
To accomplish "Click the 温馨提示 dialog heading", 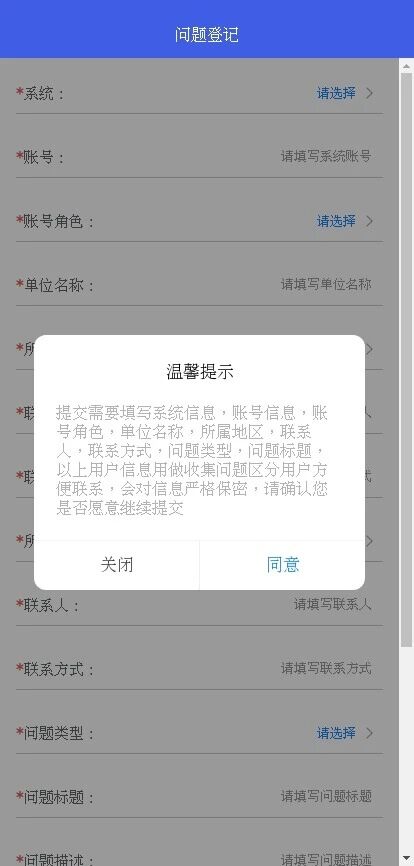I will [x=200, y=372].
